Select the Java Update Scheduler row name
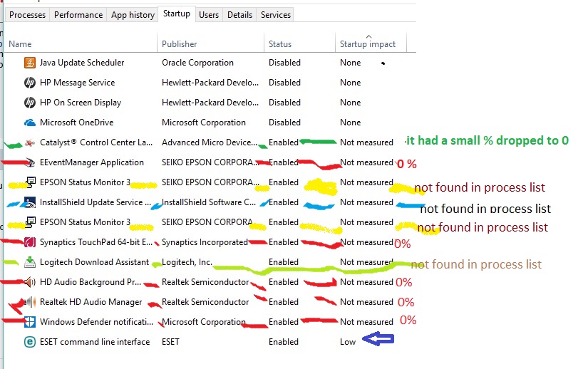This screenshot has height=369, width=588. (x=82, y=63)
